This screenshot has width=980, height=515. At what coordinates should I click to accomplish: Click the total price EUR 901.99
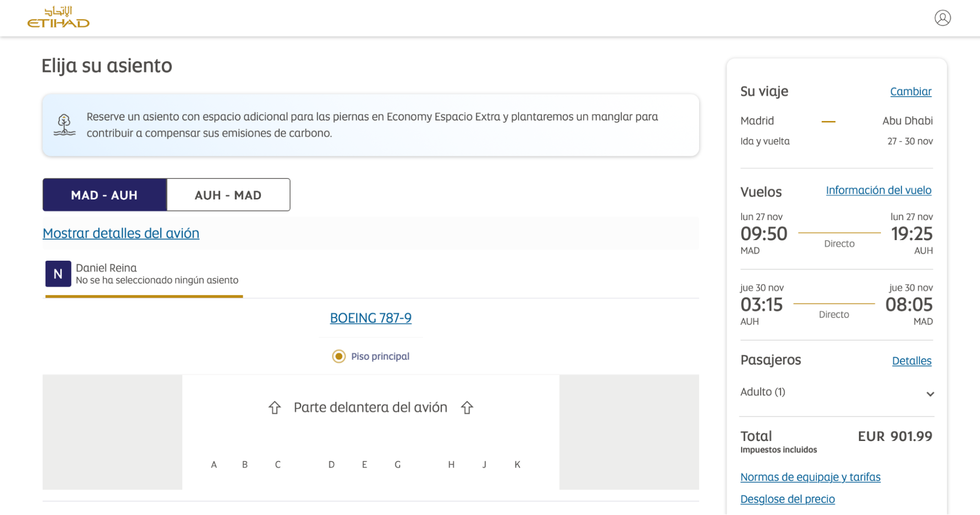(x=895, y=436)
